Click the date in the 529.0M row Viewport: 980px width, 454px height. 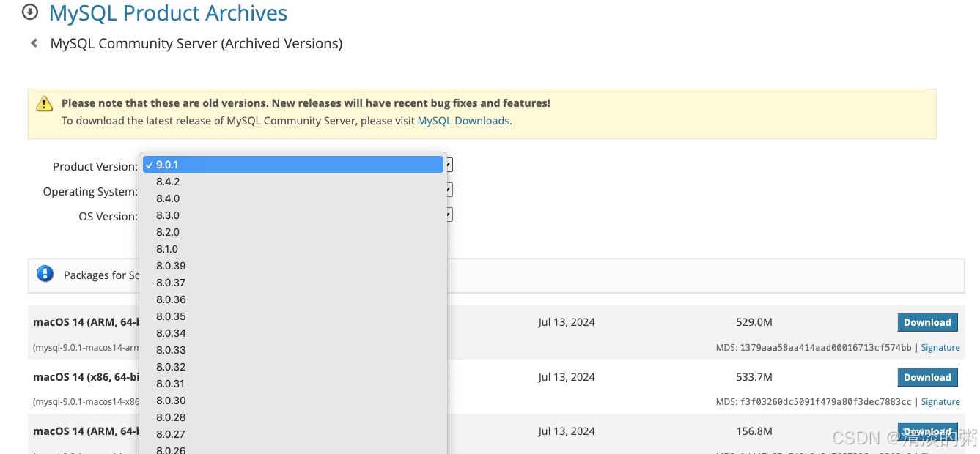pyautogui.click(x=567, y=322)
